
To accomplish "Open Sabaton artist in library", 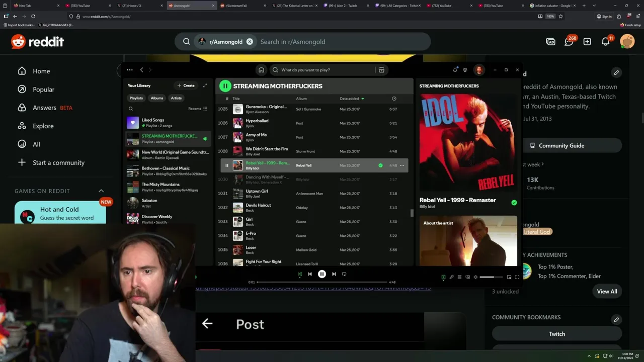I will point(169,203).
